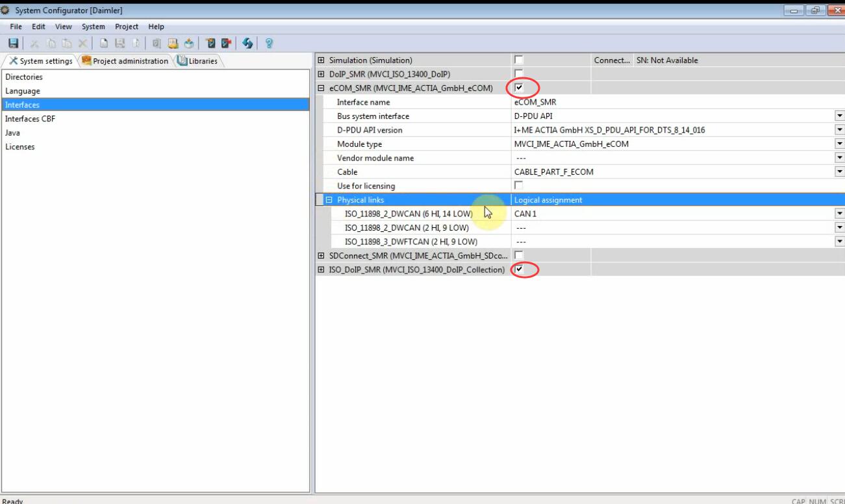
Task: Open the Cable dropdown arrow
Action: pyautogui.click(x=839, y=172)
